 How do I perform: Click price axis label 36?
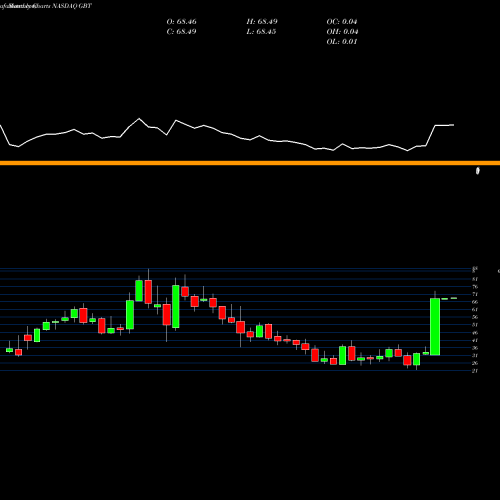coord(475,348)
